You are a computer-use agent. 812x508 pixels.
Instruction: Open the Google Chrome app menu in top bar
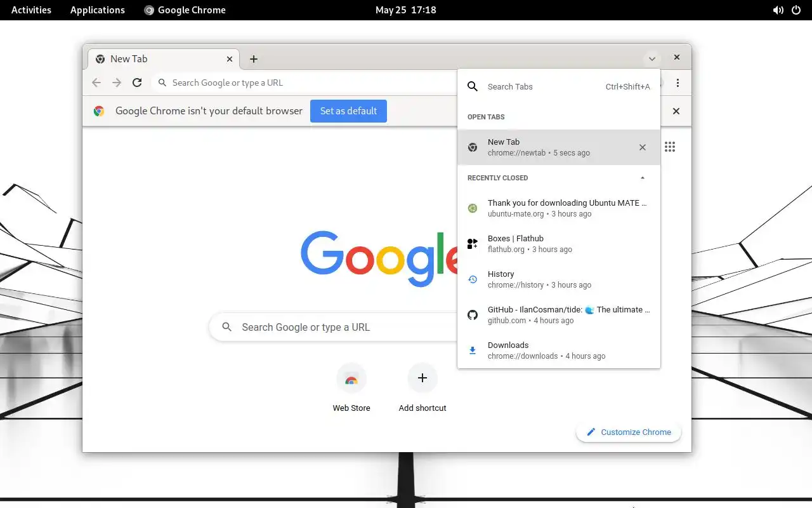click(x=185, y=10)
